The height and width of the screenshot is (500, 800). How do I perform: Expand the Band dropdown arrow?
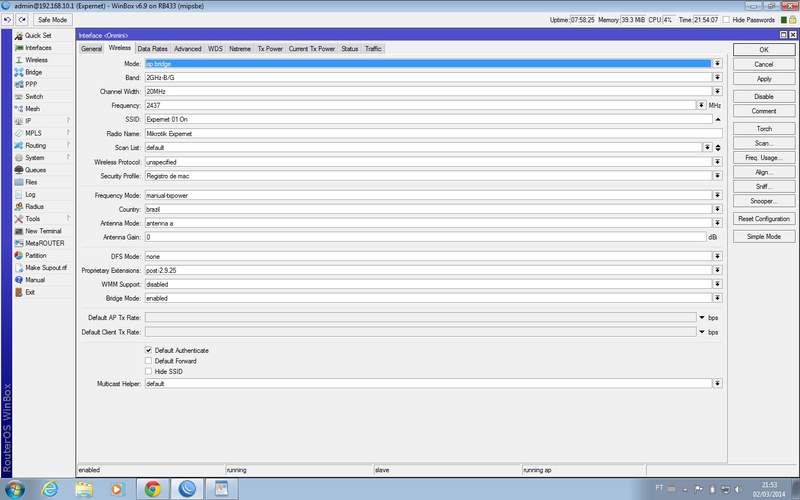tap(717, 78)
